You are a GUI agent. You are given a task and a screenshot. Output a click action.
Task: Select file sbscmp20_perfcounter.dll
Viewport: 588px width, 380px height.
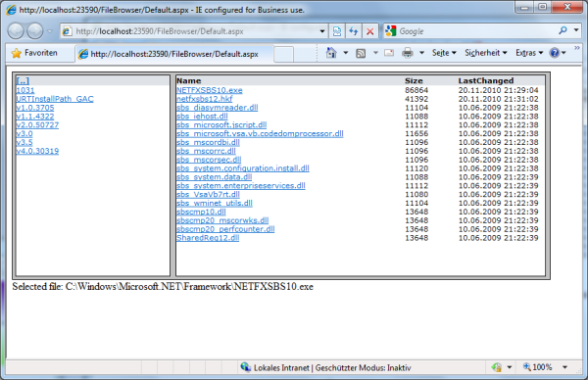(225, 228)
